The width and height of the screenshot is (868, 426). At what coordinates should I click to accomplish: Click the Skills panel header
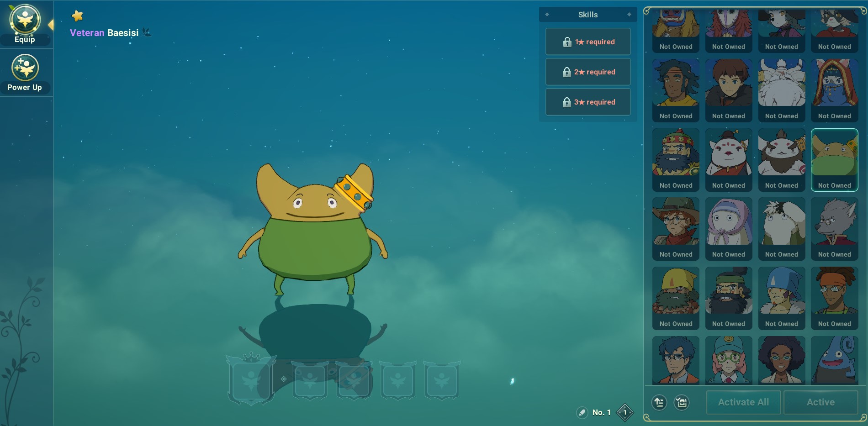pos(588,15)
